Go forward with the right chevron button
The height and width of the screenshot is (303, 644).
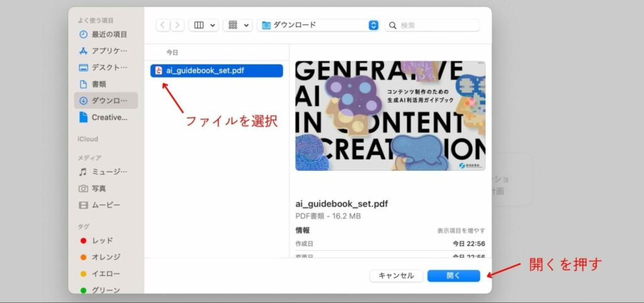point(177,25)
